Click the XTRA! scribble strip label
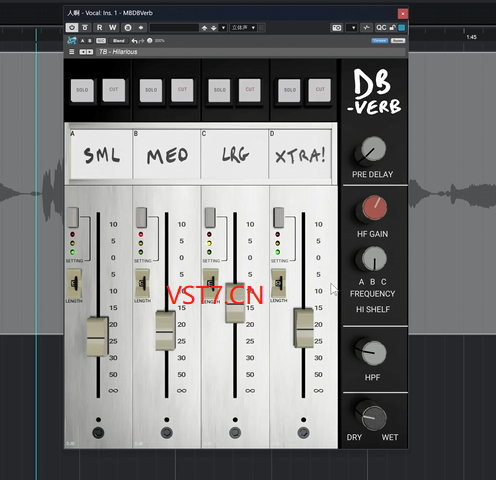 (300, 155)
